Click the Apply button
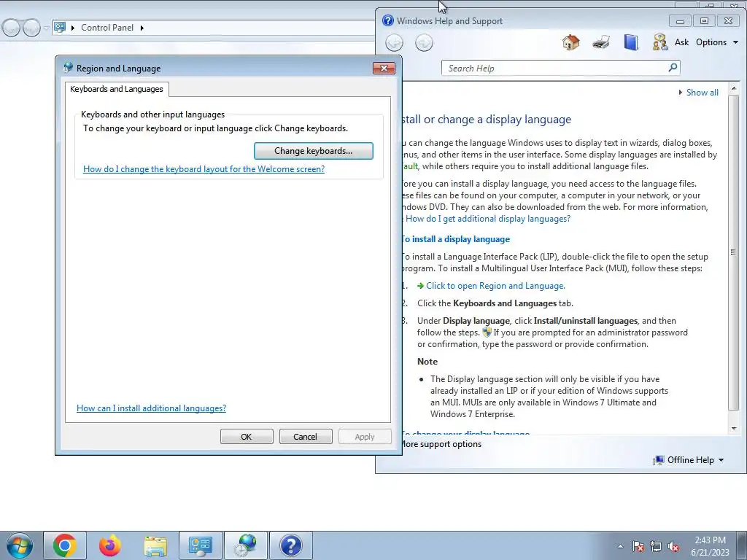Screen dimensions: 747x560 pos(365,437)
